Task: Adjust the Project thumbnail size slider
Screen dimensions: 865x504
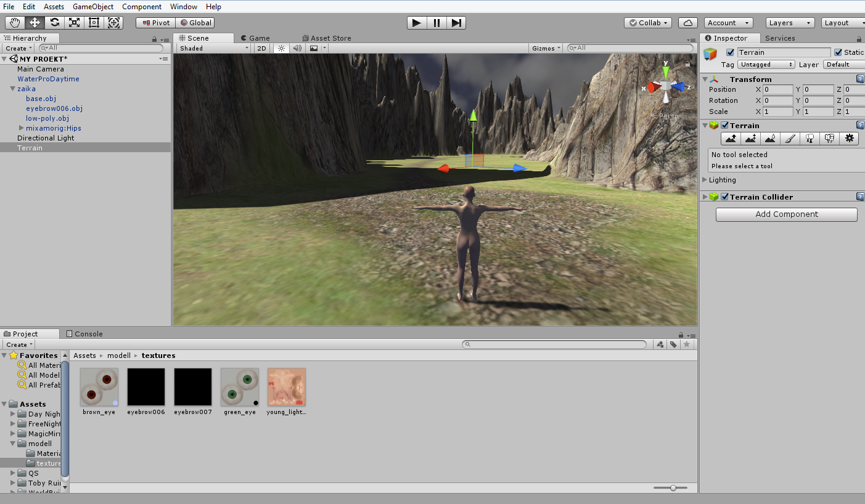Action: click(x=673, y=488)
